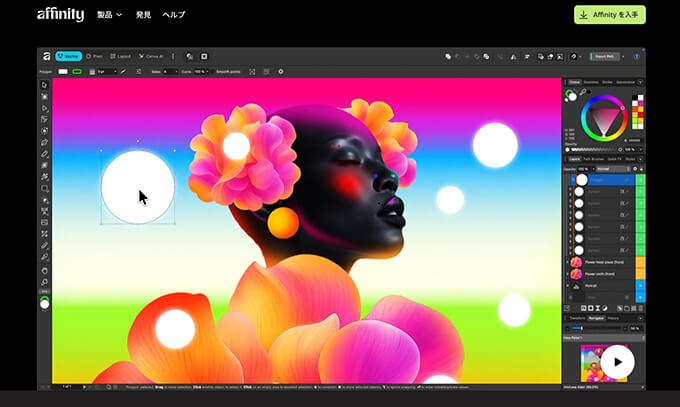
Task: Click the Affinity を入手 button
Action: (609, 15)
